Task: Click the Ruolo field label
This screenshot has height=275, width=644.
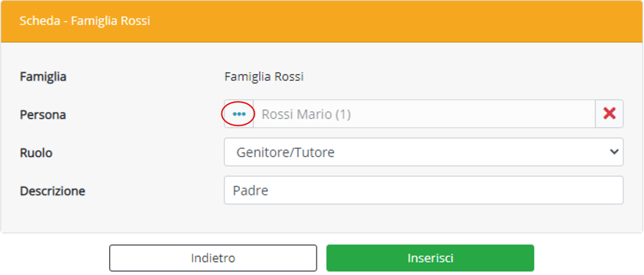Action: point(36,153)
